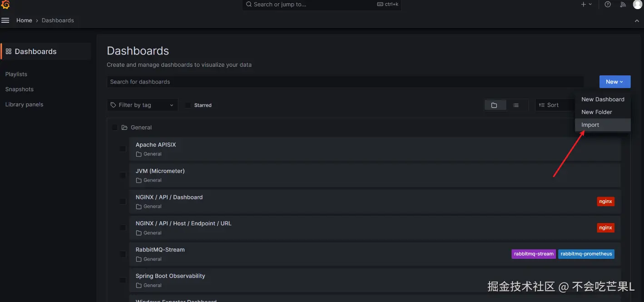
Task: Check the RabbitMQ-Stream checkbox
Action: tap(123, 254)
